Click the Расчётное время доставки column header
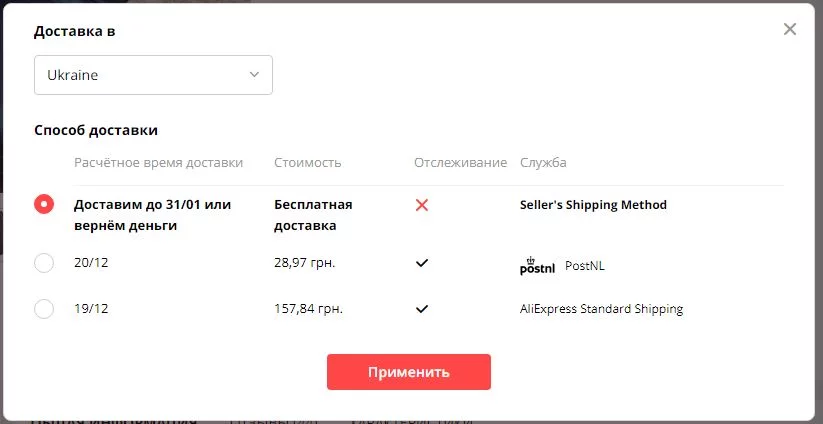The height and width of the screenshot is (424, 823). [x=158, y=163]
